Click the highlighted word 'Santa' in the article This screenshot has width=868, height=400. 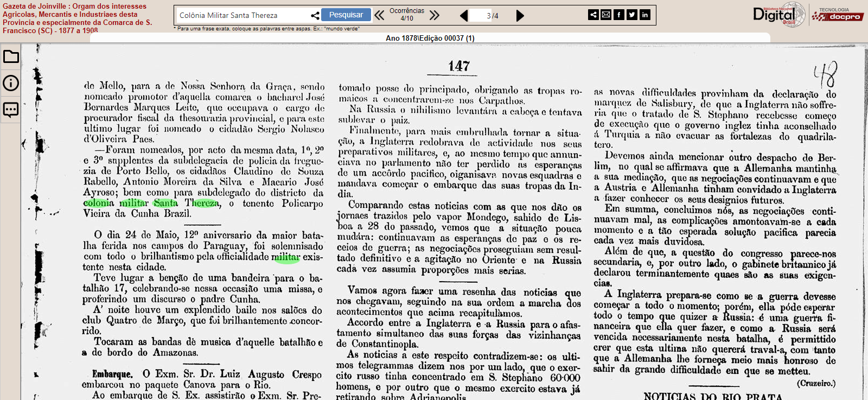coord(165,203)
